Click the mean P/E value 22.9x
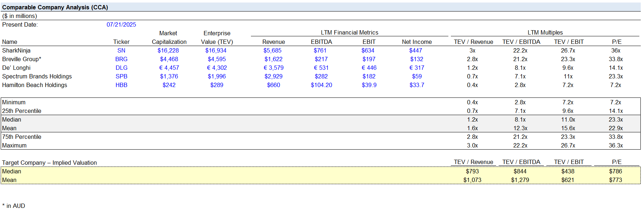 616,128
